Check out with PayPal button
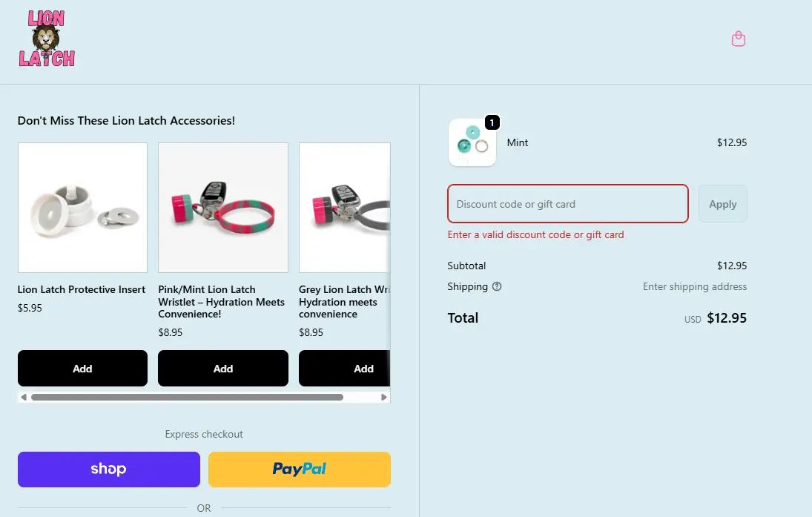Screen dimensions: 812x517 300,470
